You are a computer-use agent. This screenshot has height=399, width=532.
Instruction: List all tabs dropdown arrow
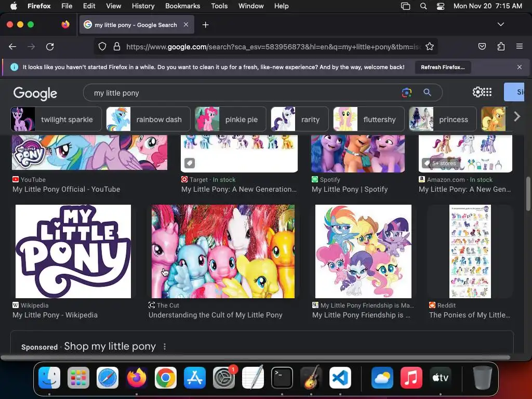point(500,24)
